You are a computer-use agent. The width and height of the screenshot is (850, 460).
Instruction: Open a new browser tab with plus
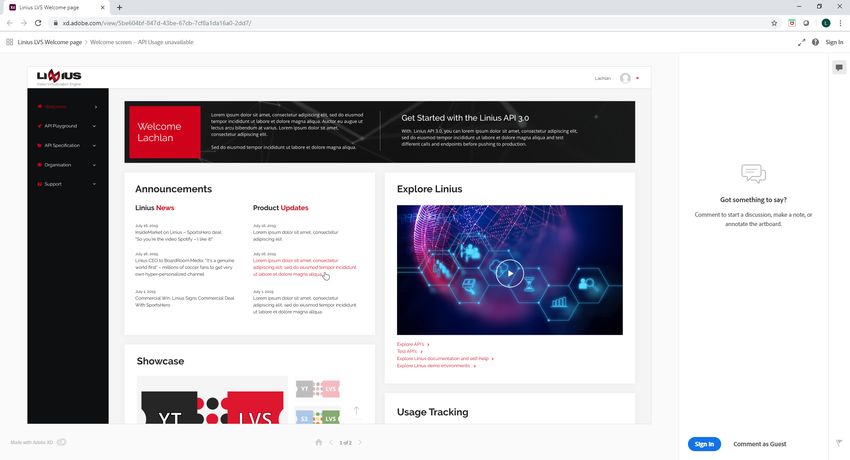(119, 8)
